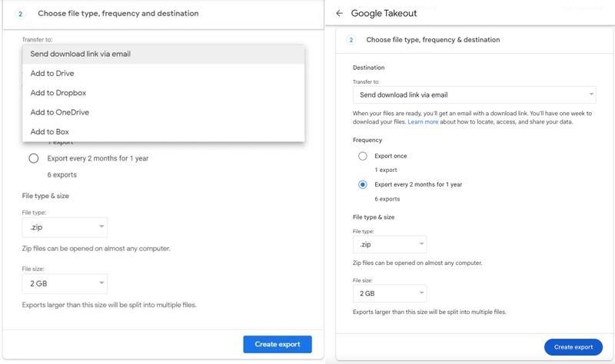Toggle 'Export every 2 months' radio in right panel
The width and height of the screenshot is (615, 364).
(x=363, y=184)
